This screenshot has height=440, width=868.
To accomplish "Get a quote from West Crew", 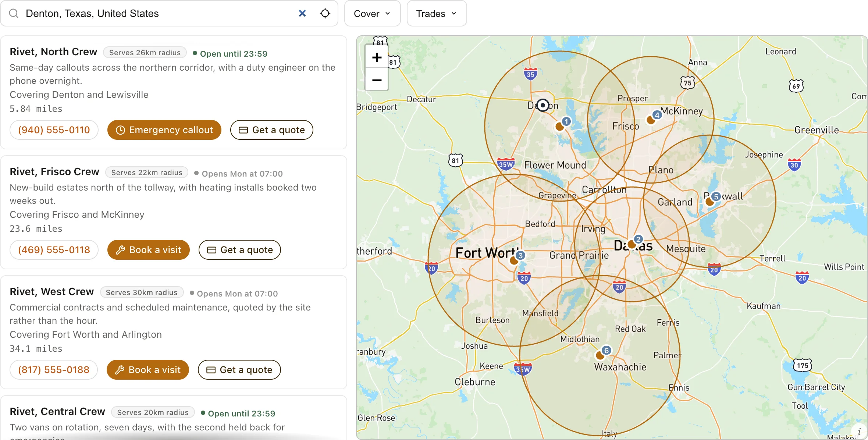I will point(239,370).
